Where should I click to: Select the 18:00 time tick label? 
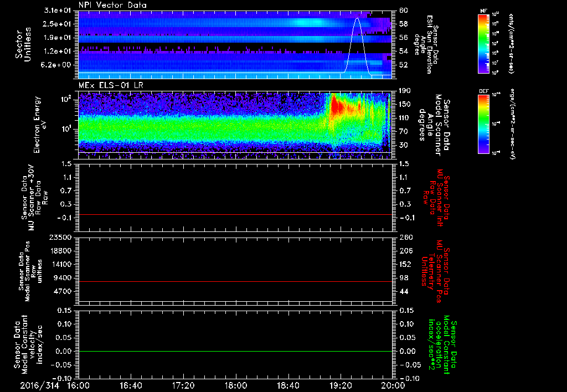[x=236, y=385]
